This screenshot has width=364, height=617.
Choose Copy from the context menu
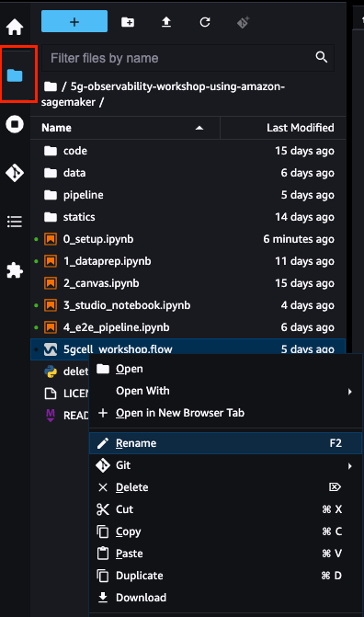tap(225, 531)
